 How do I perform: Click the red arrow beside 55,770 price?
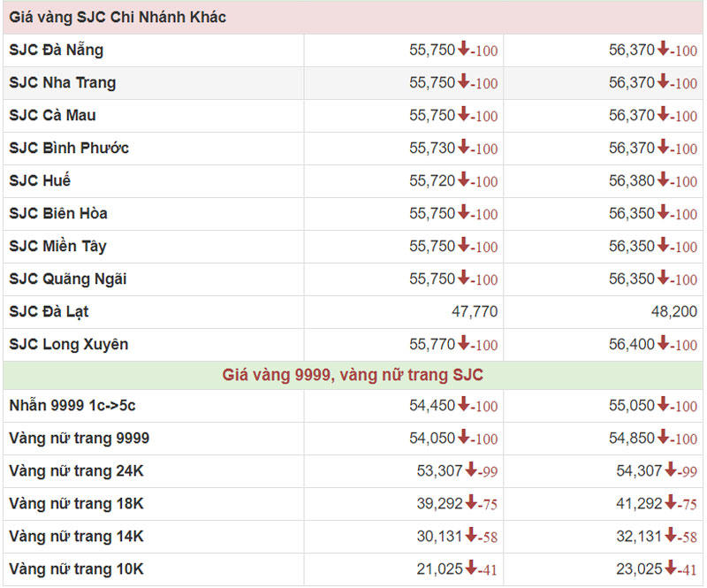point(463,344)
